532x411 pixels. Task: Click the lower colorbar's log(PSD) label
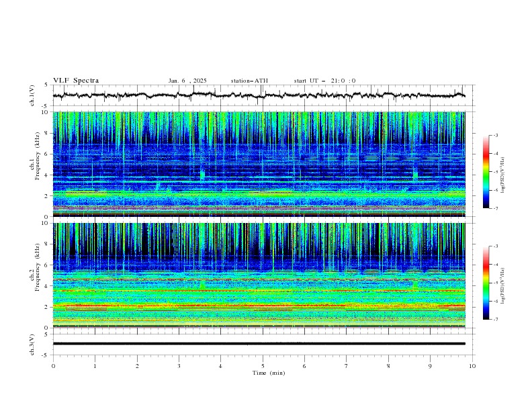pos(502,286)
